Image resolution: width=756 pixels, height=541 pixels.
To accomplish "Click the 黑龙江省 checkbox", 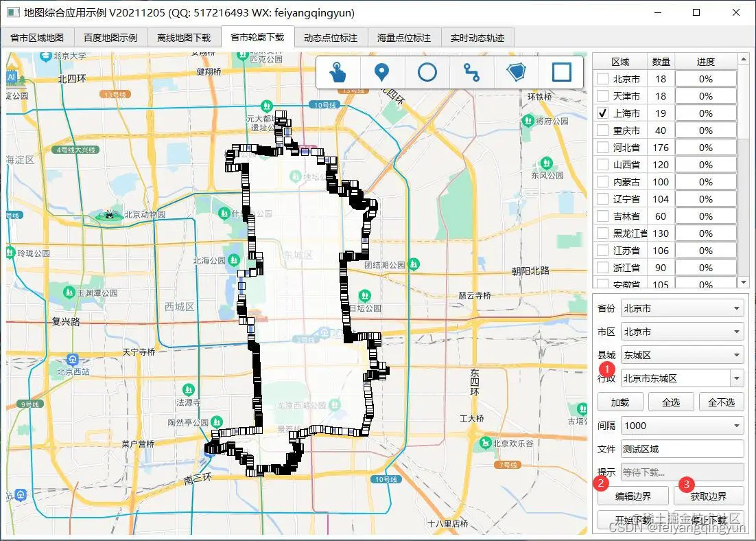I will (x=603, y=233).
